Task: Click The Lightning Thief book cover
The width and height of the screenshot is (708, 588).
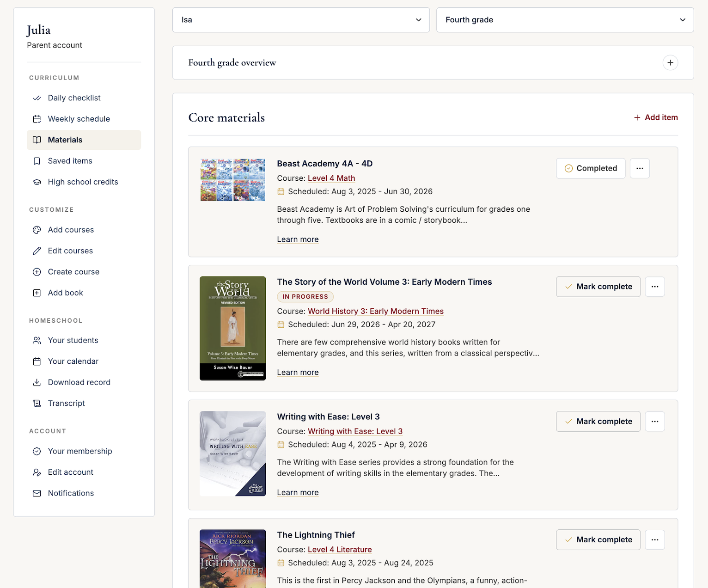Action: tap(233, 559)
